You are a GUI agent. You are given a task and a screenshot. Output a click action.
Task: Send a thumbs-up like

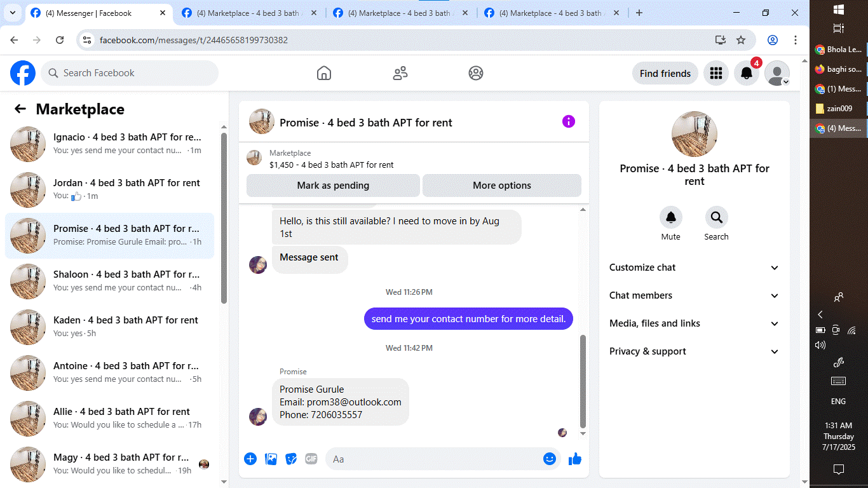(x=575, y=459)
